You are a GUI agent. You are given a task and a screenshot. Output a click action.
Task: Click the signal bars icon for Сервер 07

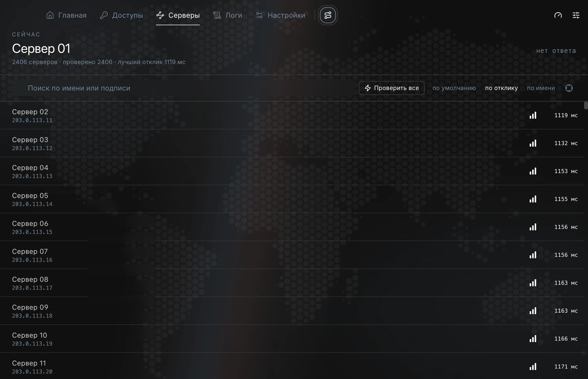pos(533,255)
